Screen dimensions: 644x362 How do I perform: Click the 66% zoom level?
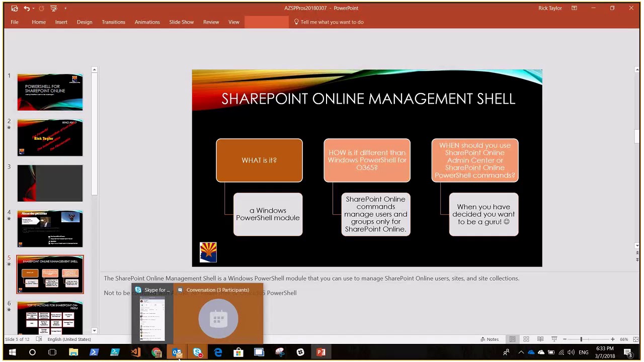[x=624, y=339]
